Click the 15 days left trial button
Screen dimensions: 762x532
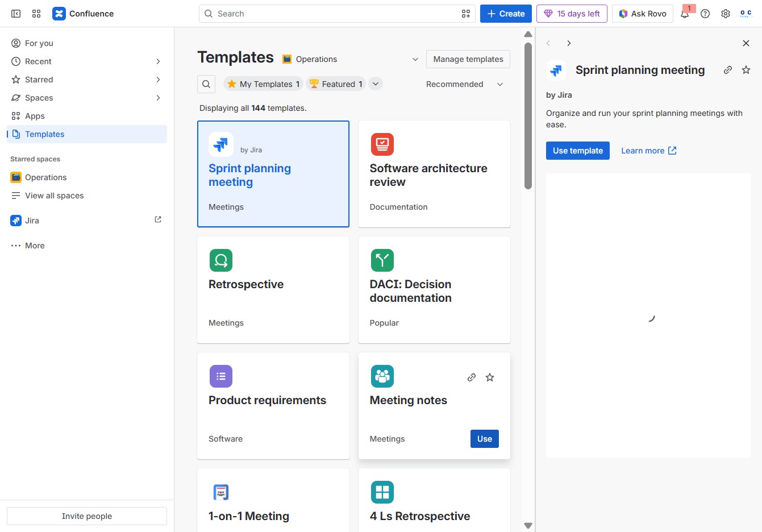pos(572,14)
